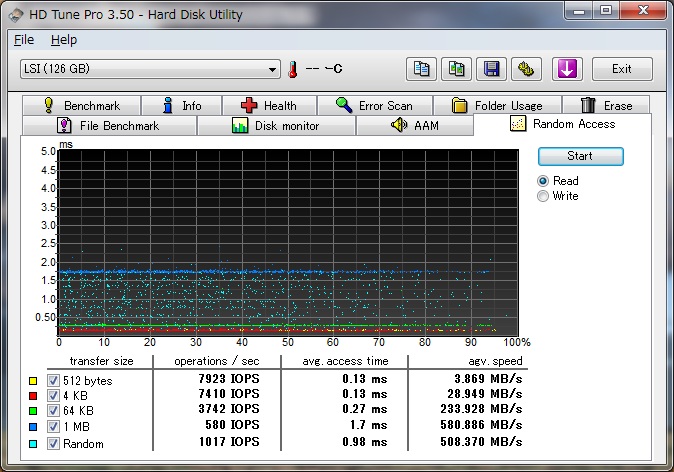Image resolution: width=674 pixels, height=472 pixels.
Task: Click the HD Tune Pro title bar icon
Action: (14, 12)
